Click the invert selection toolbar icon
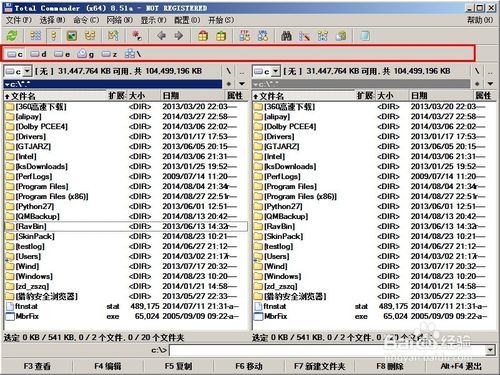Screen dimensions: 500x375 tap(113, 36)
